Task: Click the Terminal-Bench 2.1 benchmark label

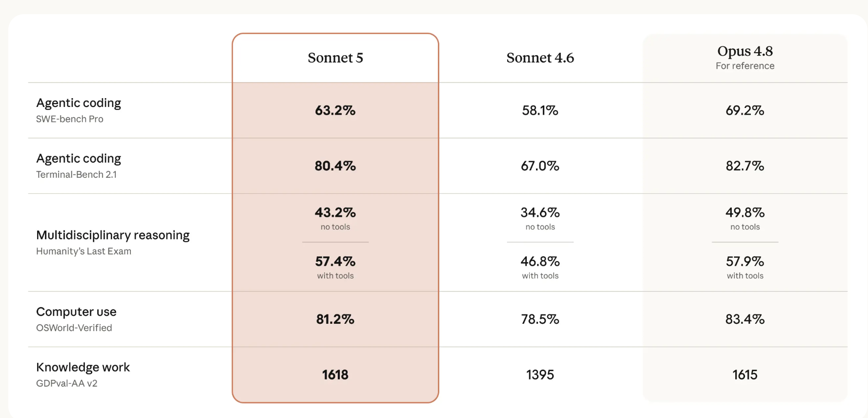Action: click(x=77, y=175)
